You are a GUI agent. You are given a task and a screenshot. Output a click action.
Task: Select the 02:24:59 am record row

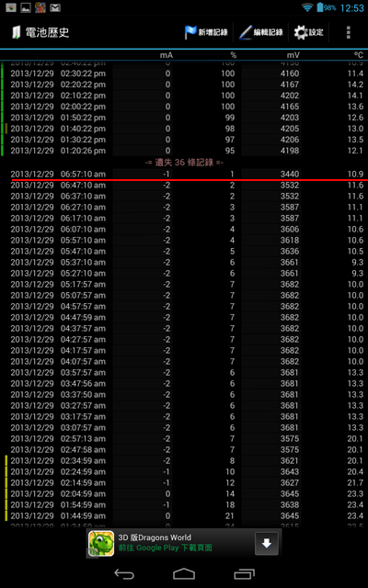coord(184,471)
